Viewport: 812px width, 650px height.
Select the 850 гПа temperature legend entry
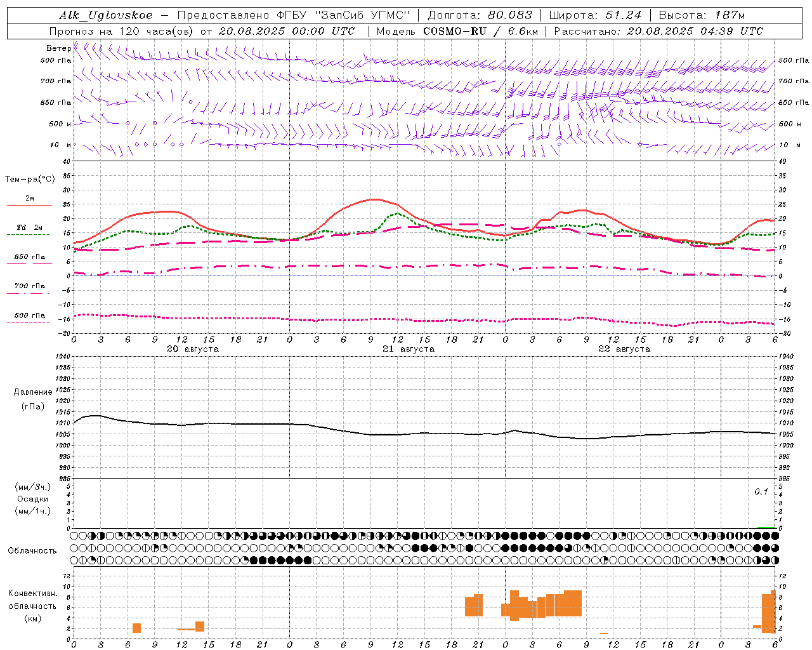coord(29,259)
